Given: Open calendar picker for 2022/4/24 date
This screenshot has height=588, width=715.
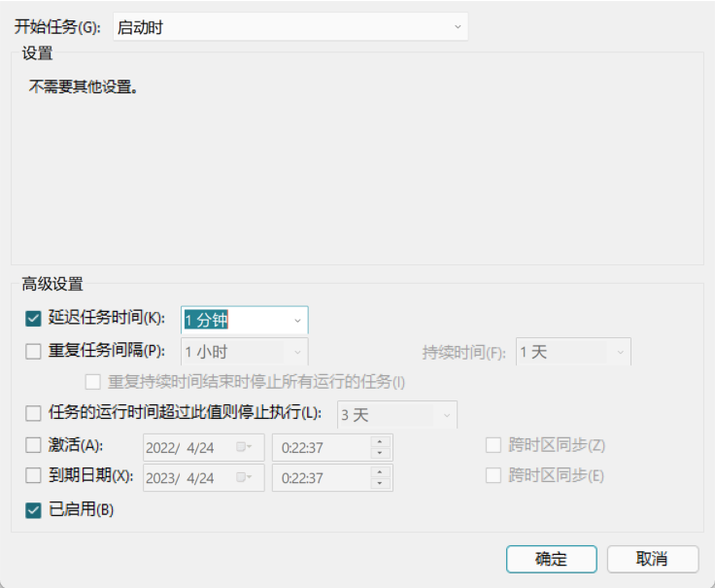Looking at the screenshot, I should (244, 447).
